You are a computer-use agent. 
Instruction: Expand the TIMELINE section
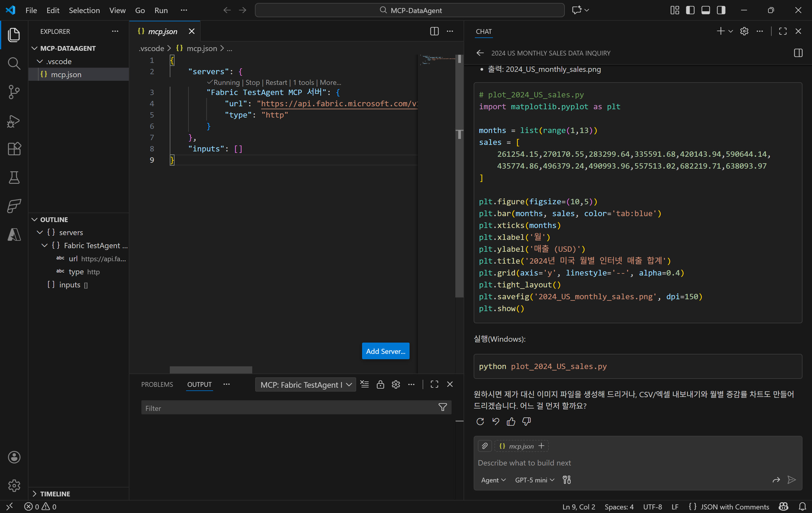[x=55, y=493]
